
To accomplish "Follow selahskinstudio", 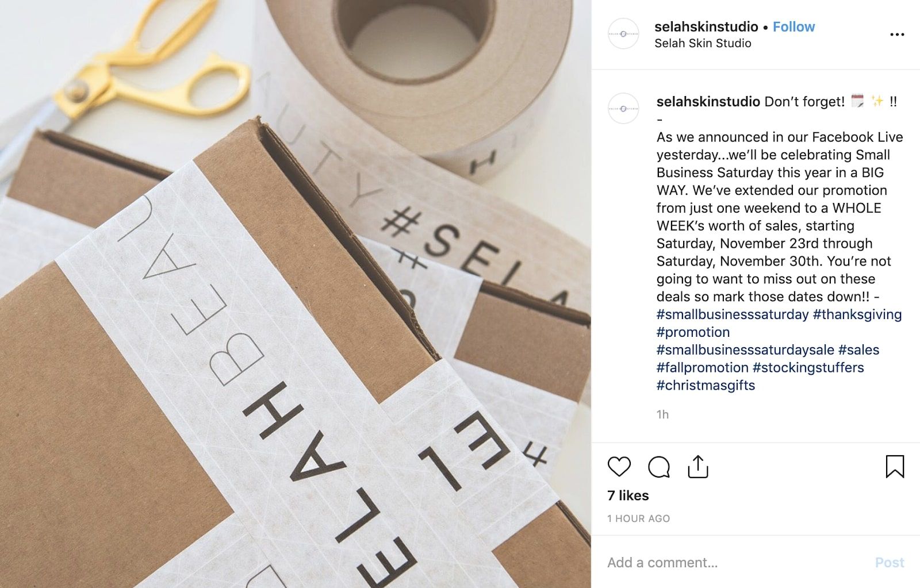I will tap(793, 27).
